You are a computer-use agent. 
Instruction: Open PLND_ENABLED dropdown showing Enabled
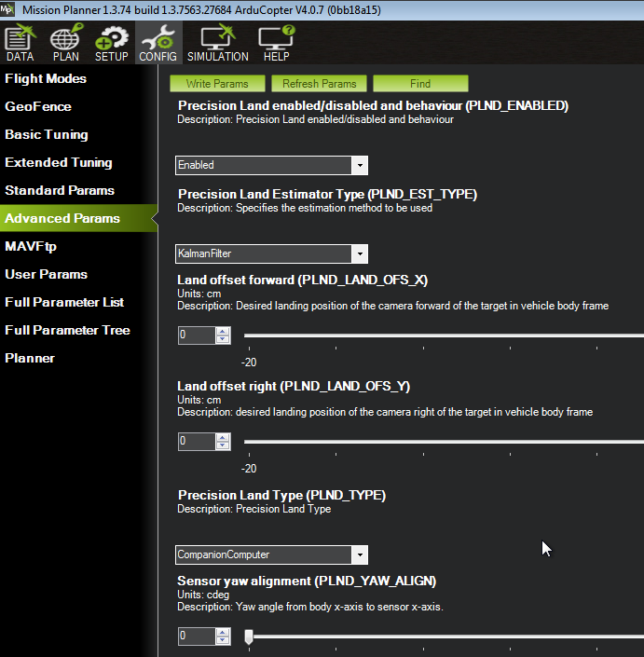coord(271,165)
